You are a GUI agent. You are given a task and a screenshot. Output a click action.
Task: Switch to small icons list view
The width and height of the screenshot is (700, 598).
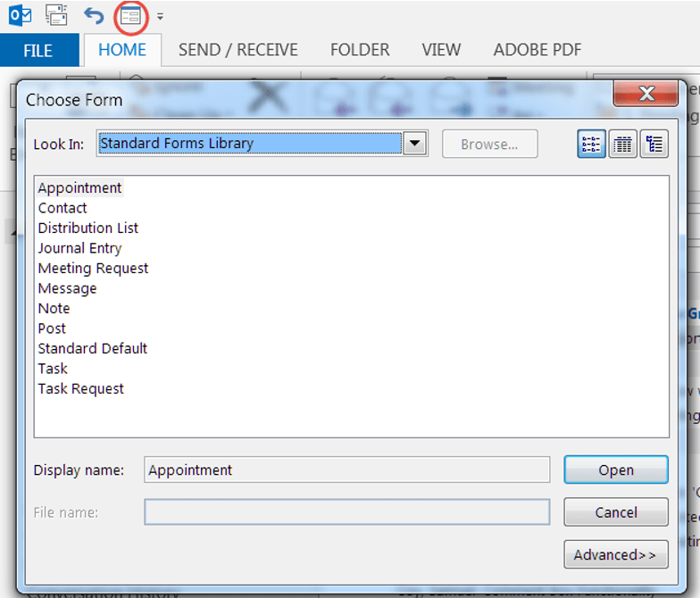coord(591,145)
